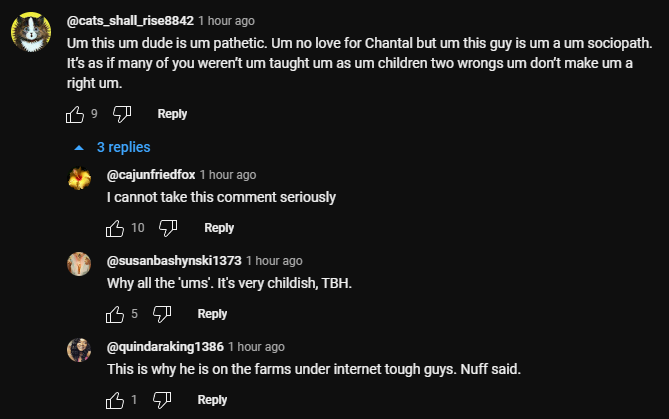Visit @quindaraking1386 profile via username

164,347
